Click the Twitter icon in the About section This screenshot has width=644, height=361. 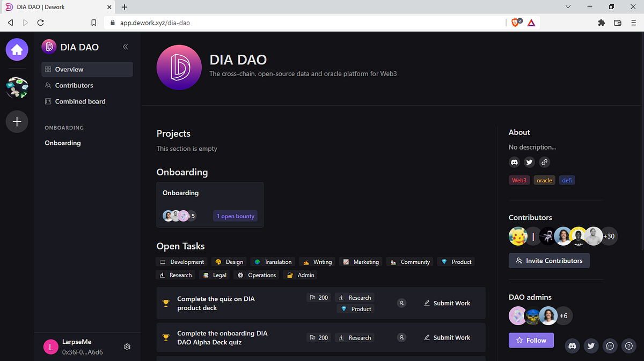[x=529, y=161]
